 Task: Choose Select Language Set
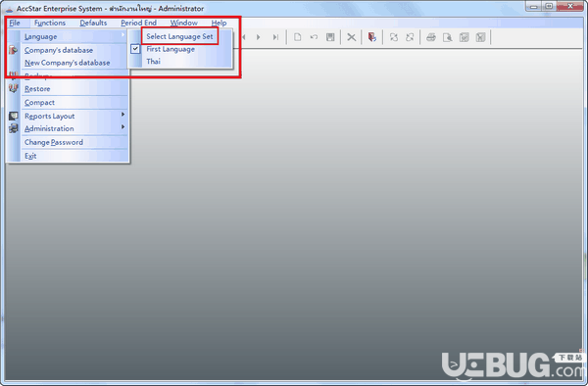179,36
